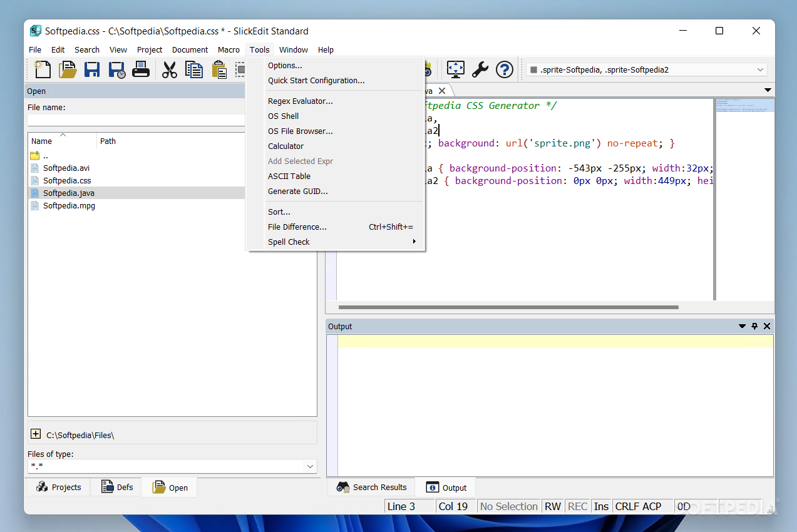Switch to the Search Results tab
797x532 pixels.
click(372, 487)
